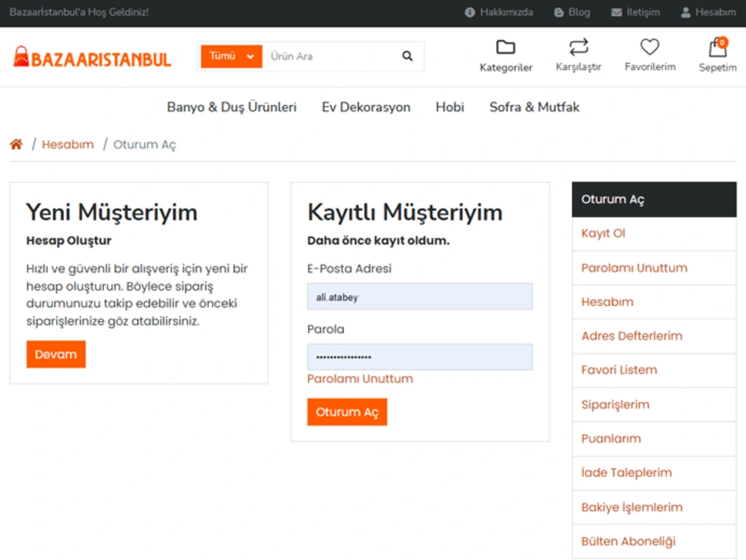Open Sofra & Mutfak menu
Viewport: 746px width, 560px height.
534,107
